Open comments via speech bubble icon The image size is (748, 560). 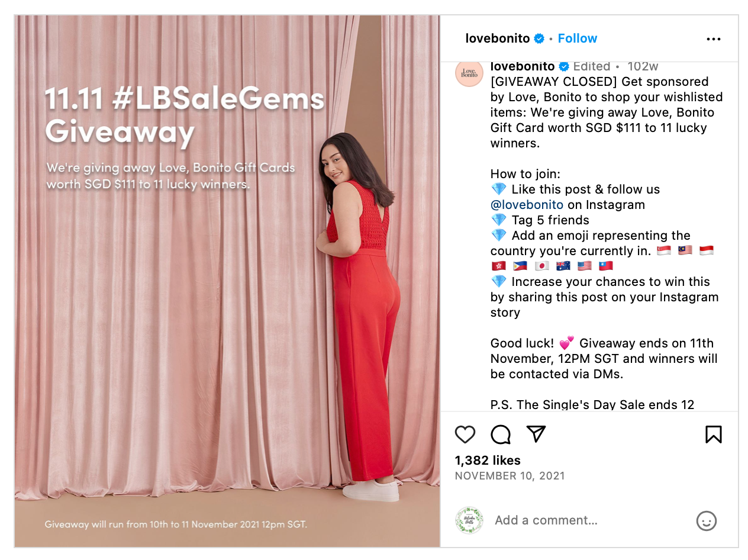(501, 435)
